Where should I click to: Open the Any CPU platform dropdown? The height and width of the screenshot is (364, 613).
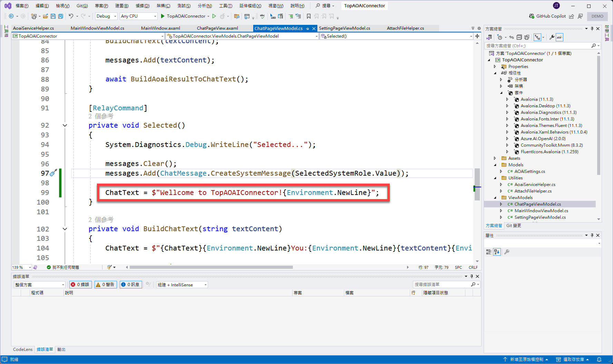138,16
